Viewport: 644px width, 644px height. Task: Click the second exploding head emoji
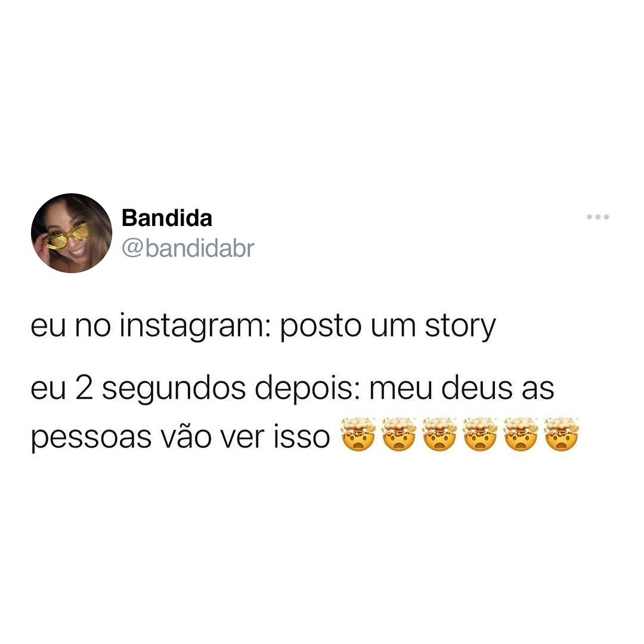click(x=399, y=435)
